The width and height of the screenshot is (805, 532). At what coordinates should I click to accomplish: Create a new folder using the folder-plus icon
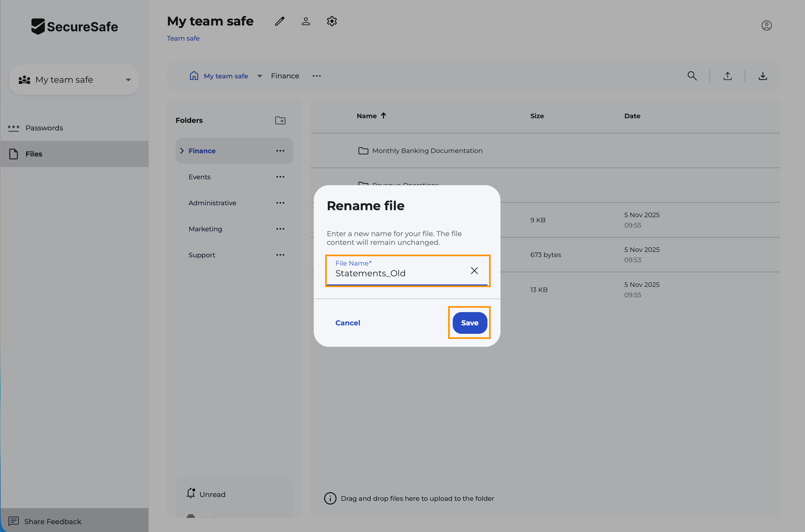click(x=280, y=120)
